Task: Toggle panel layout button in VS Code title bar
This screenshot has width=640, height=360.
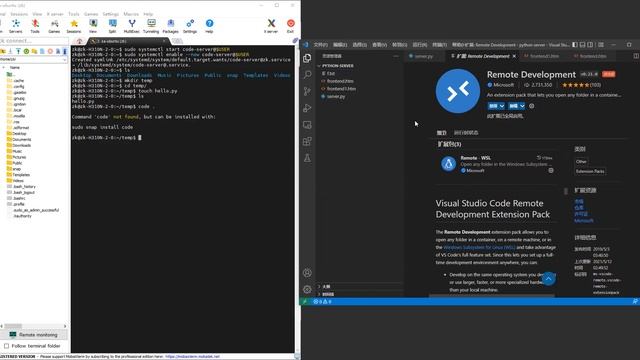Action: (582, 45)
